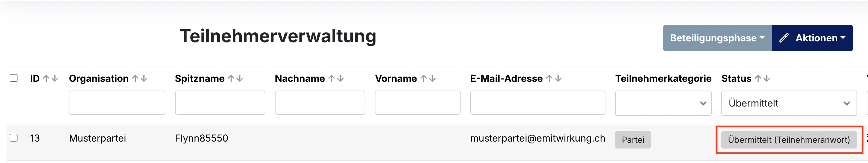Image resolution: width=868 pixels, height=163 pixels.
Task: Sort by Organisation column arrows
Action: click(139, 78)
